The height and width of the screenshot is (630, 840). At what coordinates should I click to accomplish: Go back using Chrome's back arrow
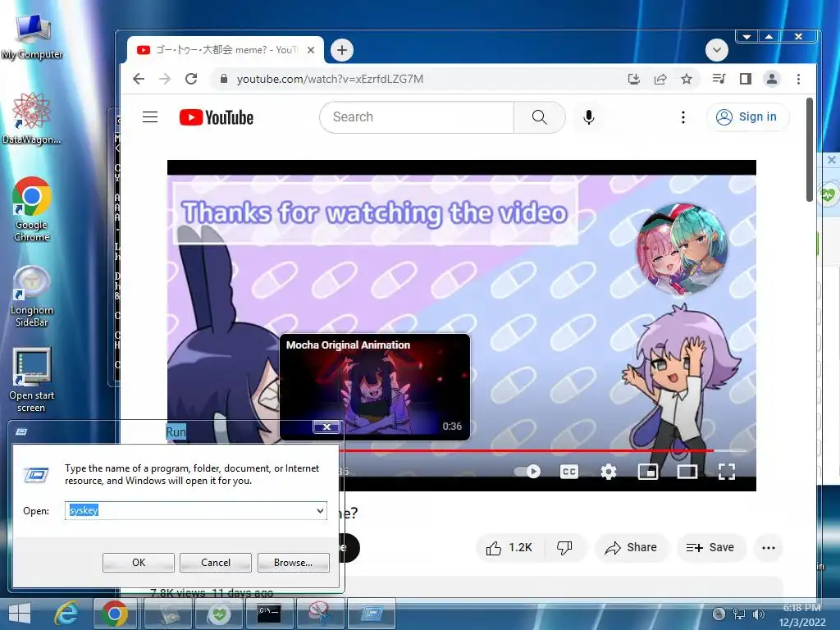139,79
